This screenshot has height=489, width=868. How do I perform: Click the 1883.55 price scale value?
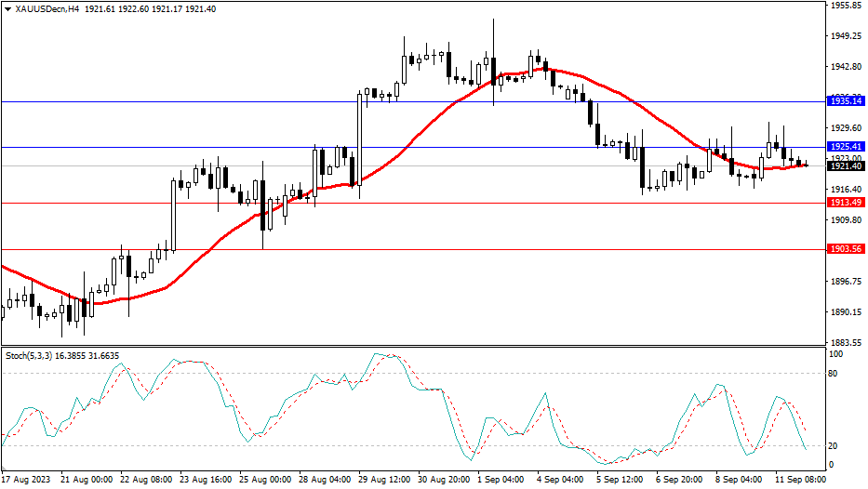click(846, 342)
